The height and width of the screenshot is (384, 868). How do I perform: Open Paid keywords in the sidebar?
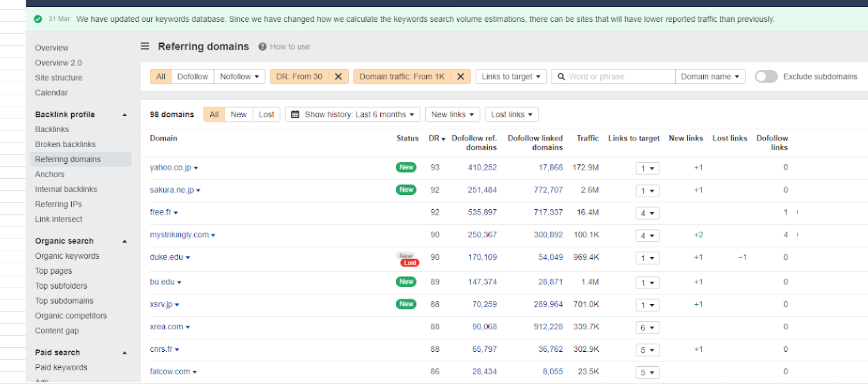pyautogui.click(x=61, y=367)
